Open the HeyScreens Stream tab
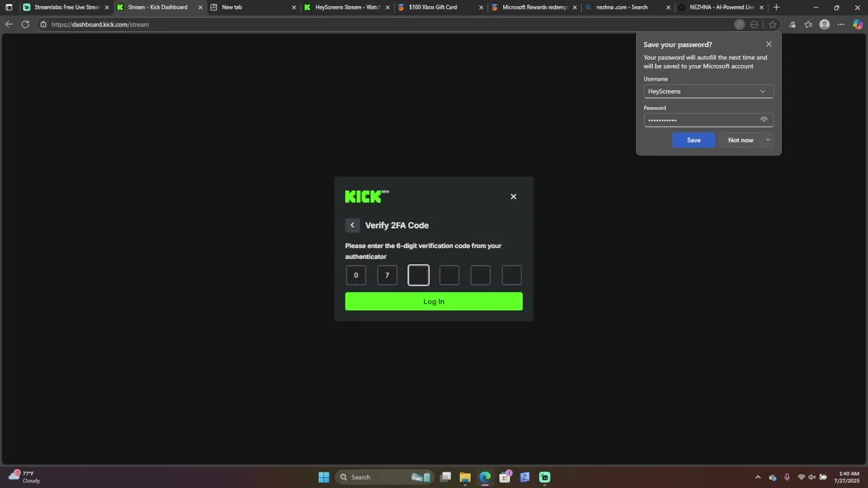 click(x=346, y=7)
